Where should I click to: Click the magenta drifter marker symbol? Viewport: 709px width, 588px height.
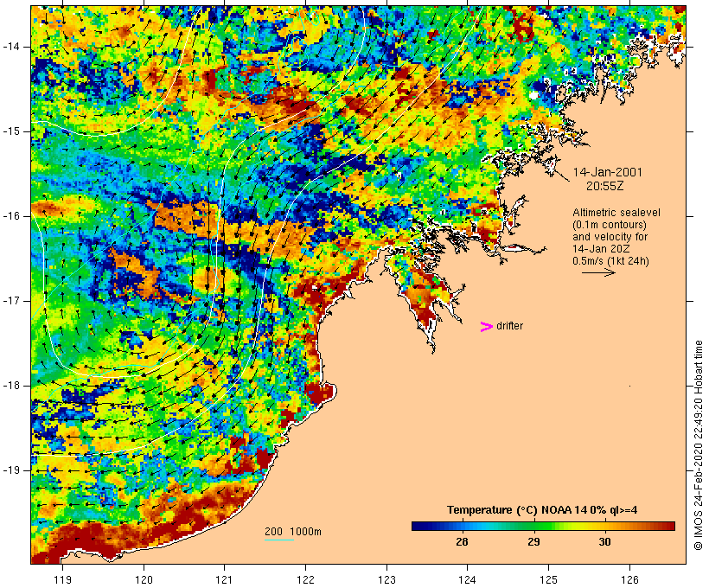pos(487,327)
